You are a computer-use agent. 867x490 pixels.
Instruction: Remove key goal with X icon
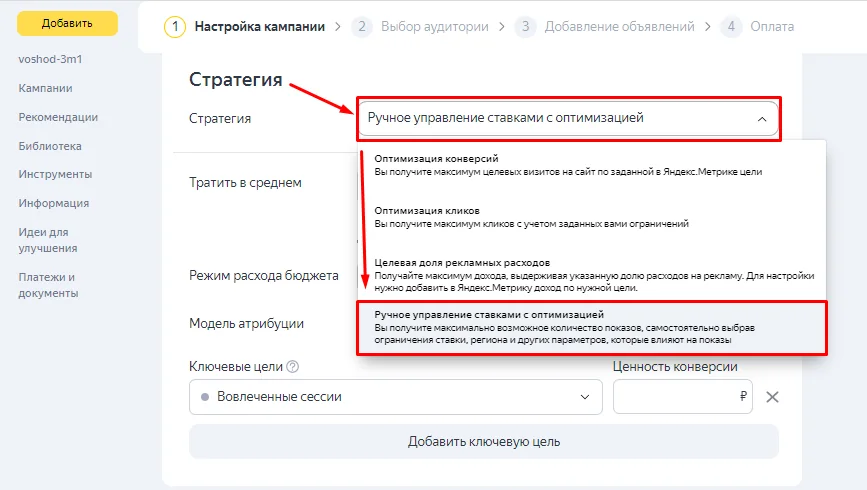tap(772, 397)
